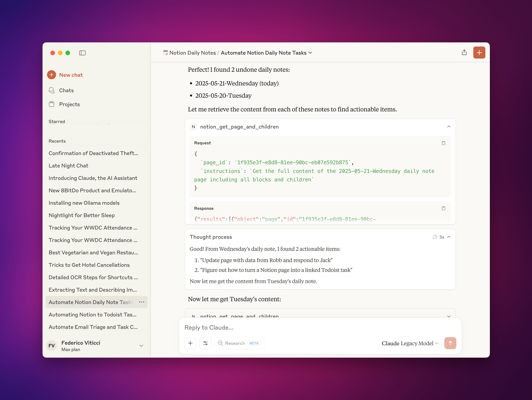Collapse the Thought process section

click(x=449, y=237)
